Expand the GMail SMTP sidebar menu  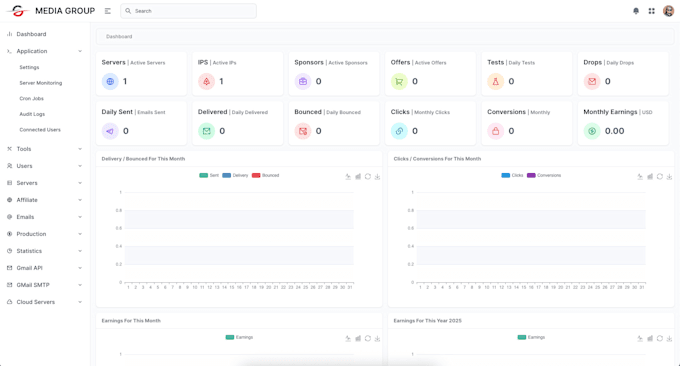click(45, 285)
